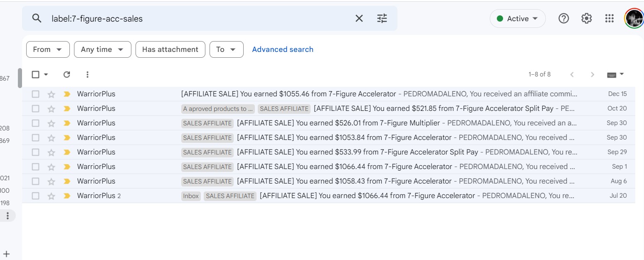Star the Dec 15 email
The image size is (644, 260).
[x=51, y=94]
